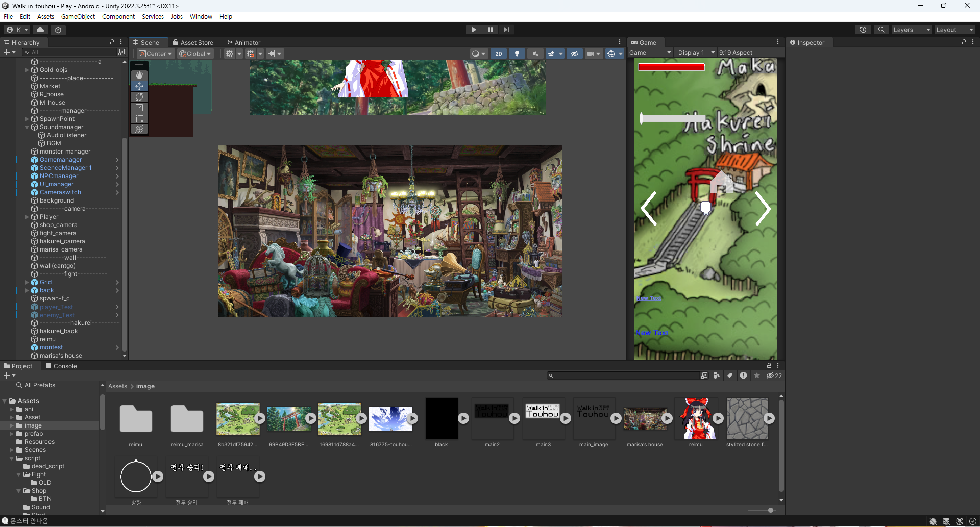This screenshot has height=527, width=980.
Task: Click right arrow in Game view
Action: [x=763, y=209]
